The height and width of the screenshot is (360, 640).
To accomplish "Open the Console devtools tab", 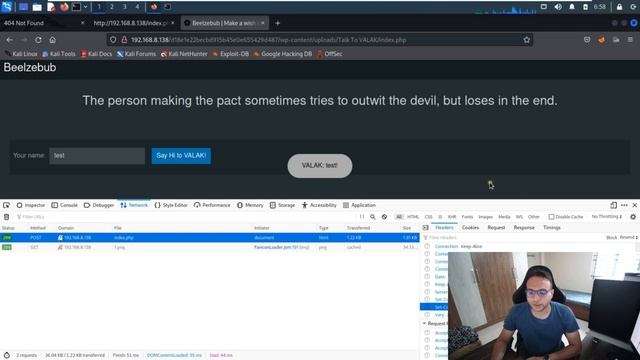I will pos(64,205).
